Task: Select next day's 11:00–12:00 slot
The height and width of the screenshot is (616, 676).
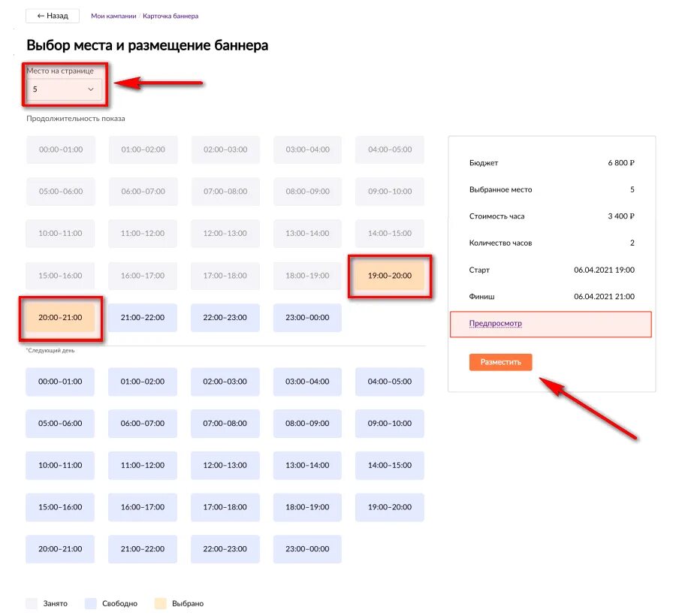Action: 143,465
